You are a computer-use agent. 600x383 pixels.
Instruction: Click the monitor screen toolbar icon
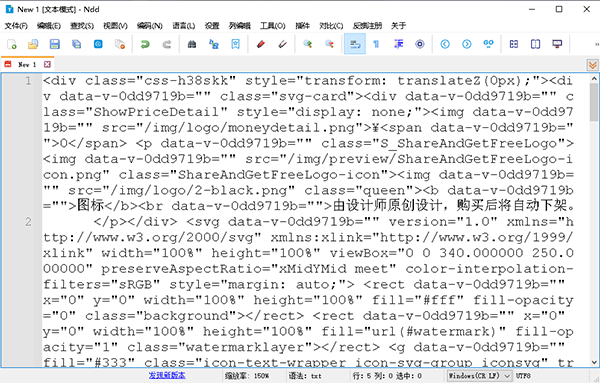coord(557,44)
